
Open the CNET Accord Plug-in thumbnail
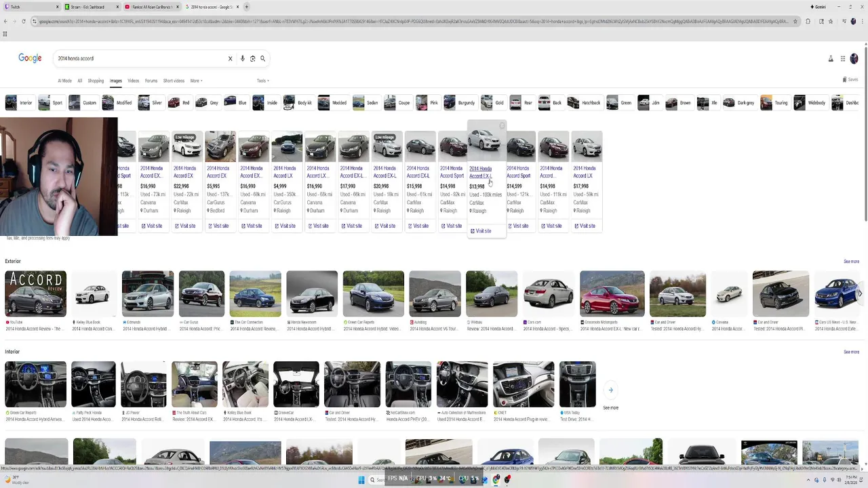(523, 384)
